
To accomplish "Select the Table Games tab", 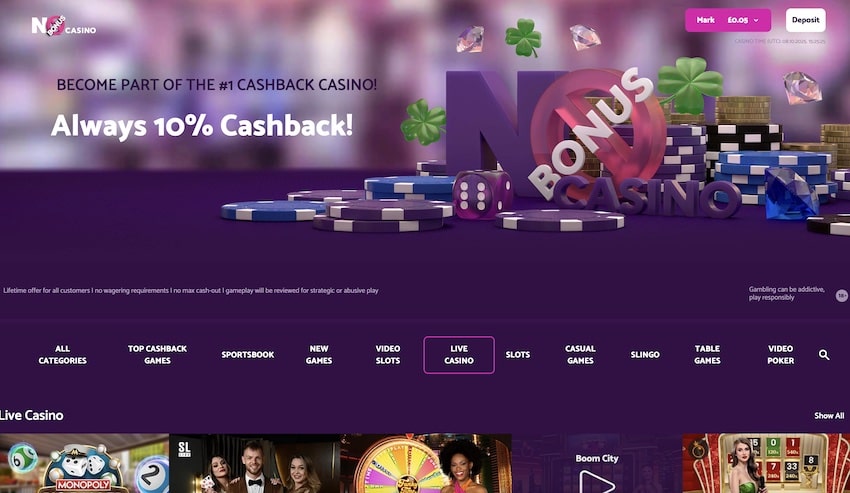I will point(707,355).
